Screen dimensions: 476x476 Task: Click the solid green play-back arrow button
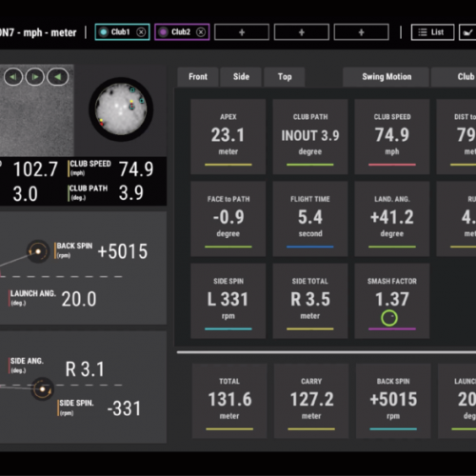coord(58,77)
